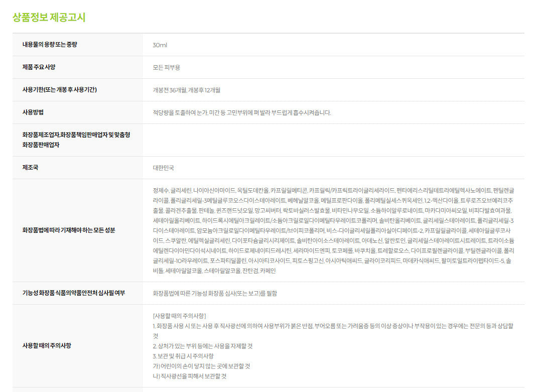Select the '대한민국' country value
The height and width of the screenshot is (392, 536).
(x=164, y=168)
